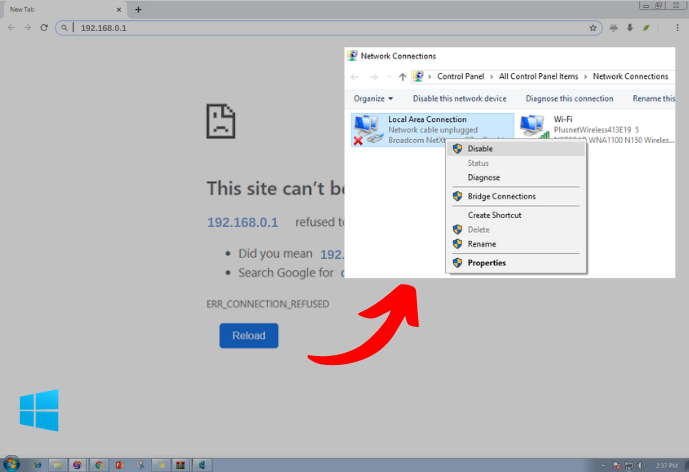Choose Create Shortcut from context menu
The image size is (689, 472).
click(x=516, y=215)
